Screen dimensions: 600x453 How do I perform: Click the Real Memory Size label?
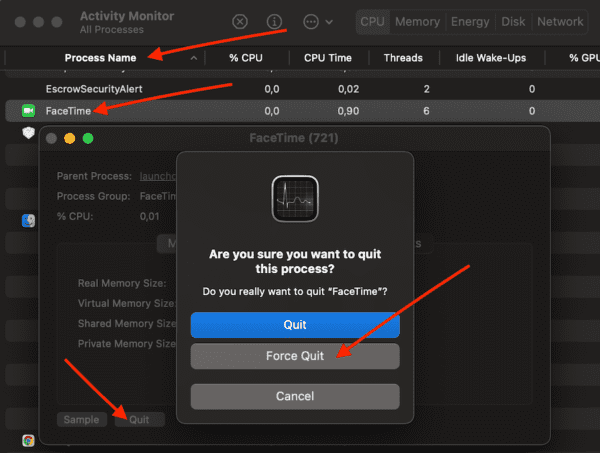click(122, 283)
